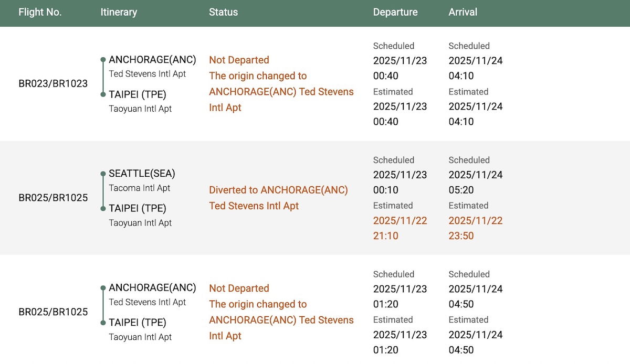Screen dimensions: 630x364
Task: Select the "Itinerary" column header
Action: 119,12
